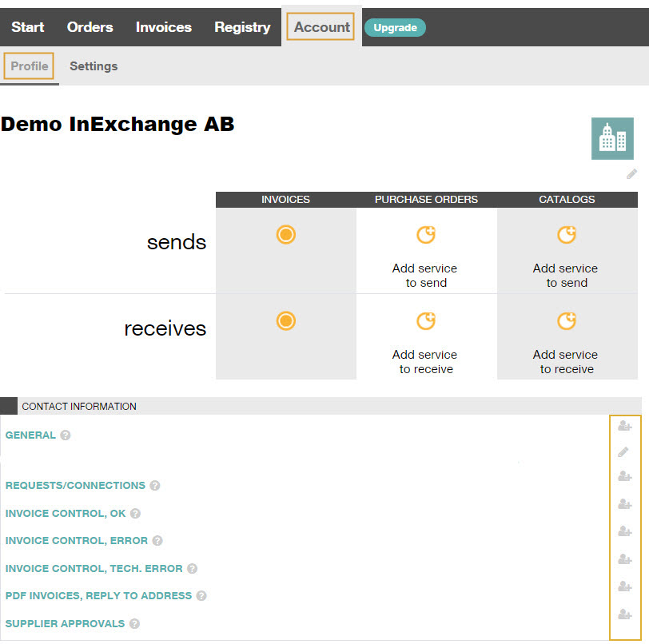
Task: Open INVOICE CONTROL, OK section
Action: [66, 513]
